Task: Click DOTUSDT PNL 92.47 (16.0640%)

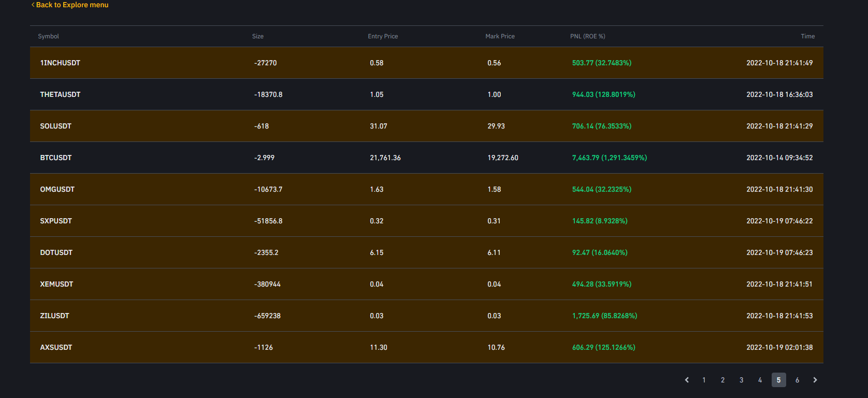Action: pos(600,252)
